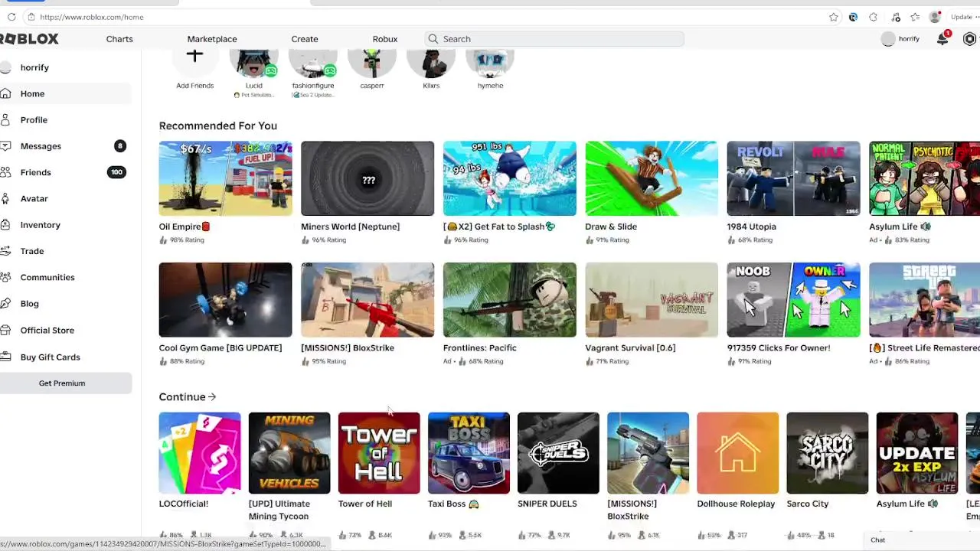Click the Profile sidebar icon
Image resolution: width=980 pixels, height=551 pixels.
point(6,120)
